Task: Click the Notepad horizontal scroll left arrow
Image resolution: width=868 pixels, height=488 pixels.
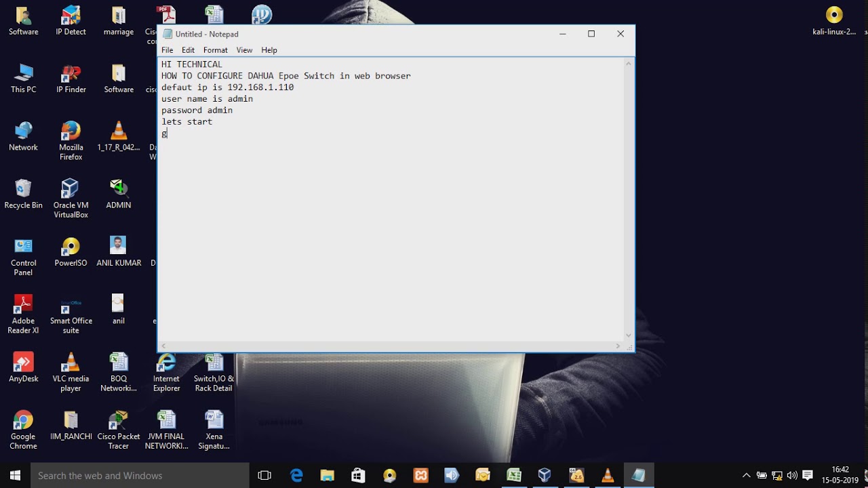Action: click(x=163, y=346)
